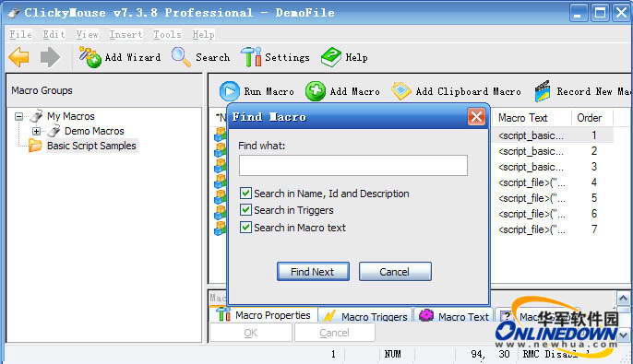
Task: Click the Cancel button below macro tabs
Action: point(334,333)
